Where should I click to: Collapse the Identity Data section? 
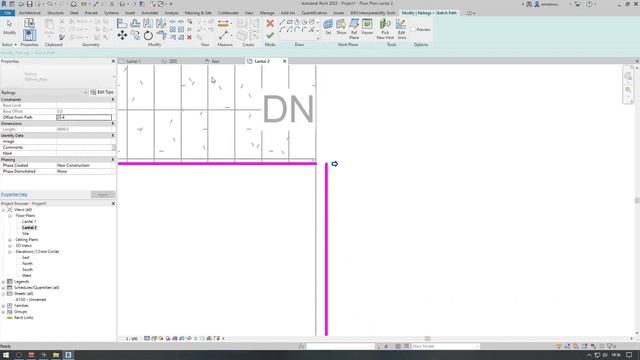[x=113, y=136]
